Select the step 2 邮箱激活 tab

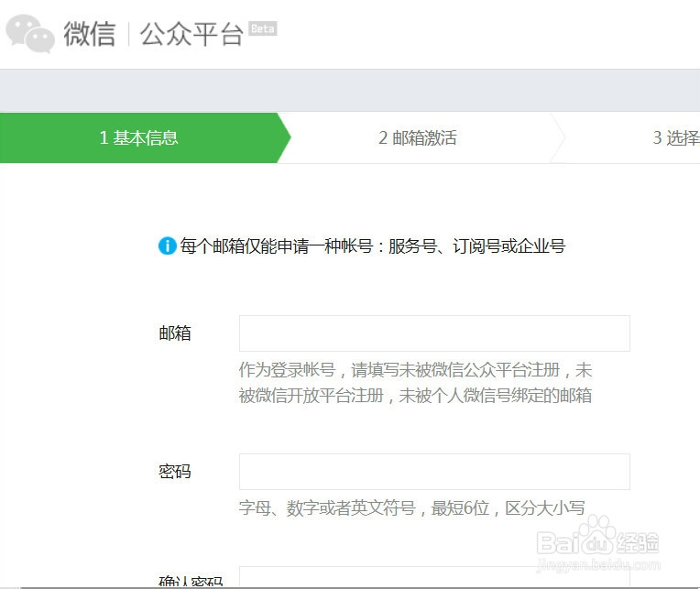pos(418,138)
